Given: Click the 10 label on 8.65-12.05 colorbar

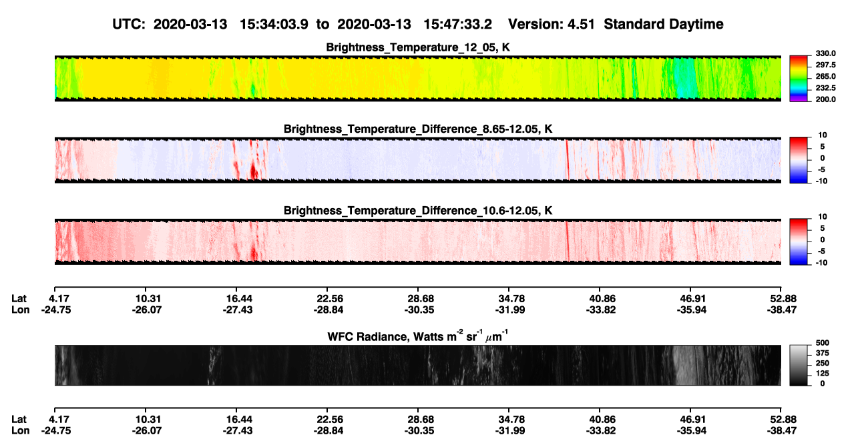Looking at the screenshot, I should click(821, 135).
